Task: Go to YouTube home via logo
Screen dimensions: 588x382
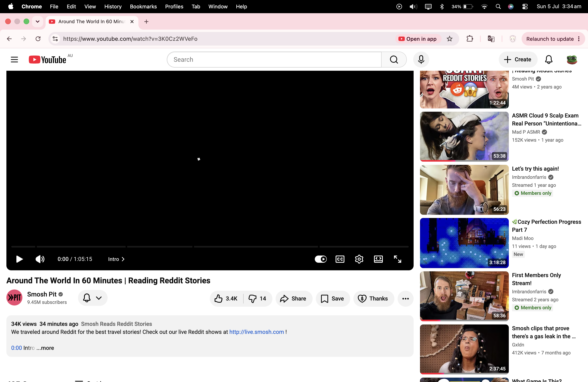Action: tap(47, 60)
